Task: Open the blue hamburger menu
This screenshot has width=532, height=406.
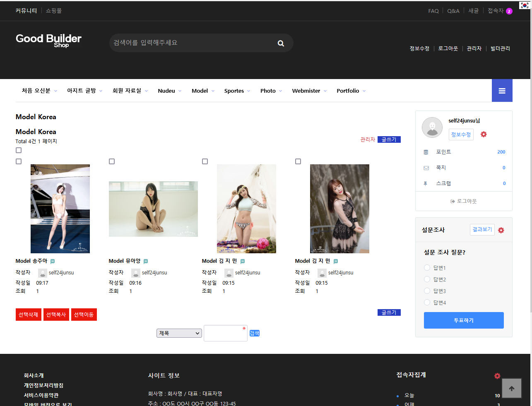Action: [x=502, y=91]
